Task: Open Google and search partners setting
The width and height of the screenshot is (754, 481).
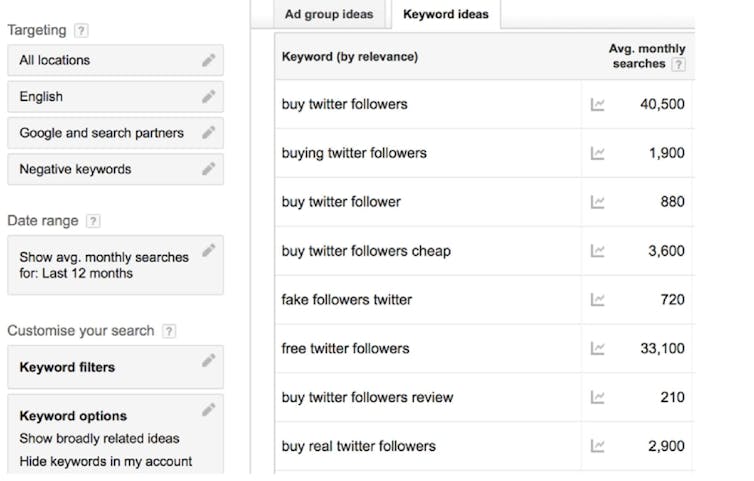Action: tap(115, 133)
